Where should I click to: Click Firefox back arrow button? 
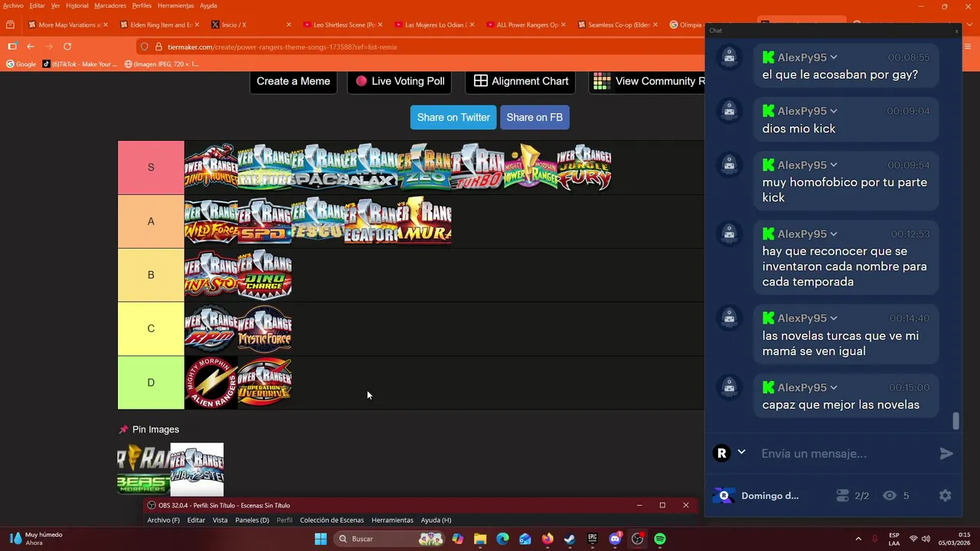pos(30,47)
